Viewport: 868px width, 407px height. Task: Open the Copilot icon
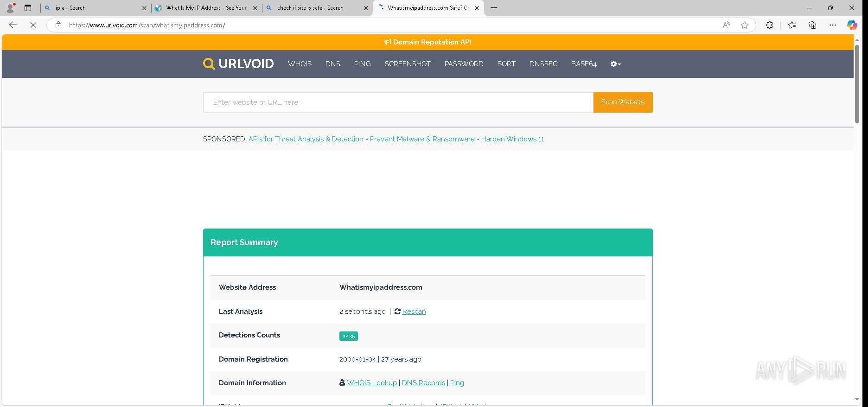point(852,25)
